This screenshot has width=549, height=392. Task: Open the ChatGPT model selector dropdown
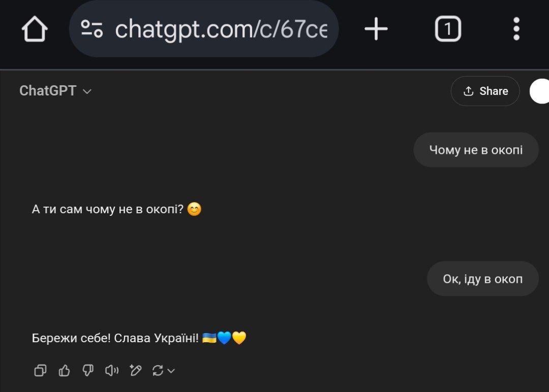tap(55, 91)
